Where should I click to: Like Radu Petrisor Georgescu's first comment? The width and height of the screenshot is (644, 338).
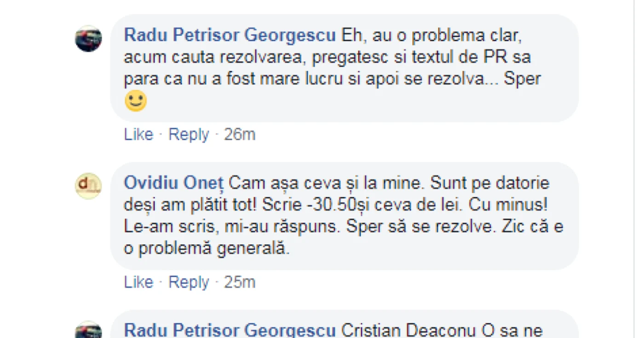(138, 134)
